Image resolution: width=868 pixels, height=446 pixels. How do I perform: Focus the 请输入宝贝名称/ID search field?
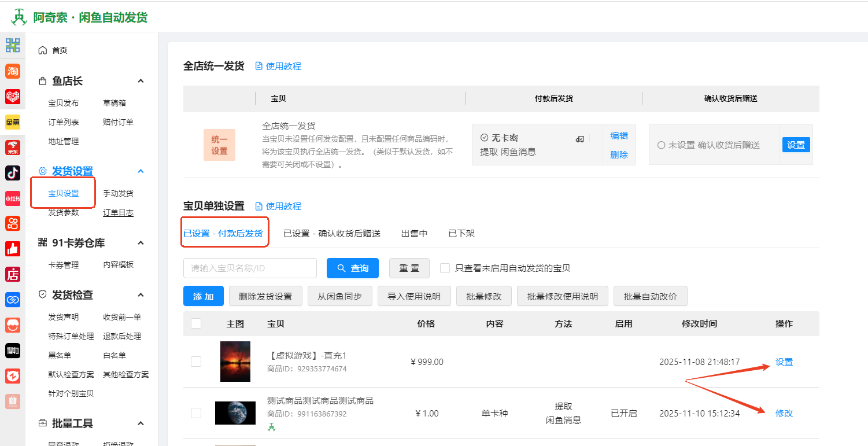point(250,268)
